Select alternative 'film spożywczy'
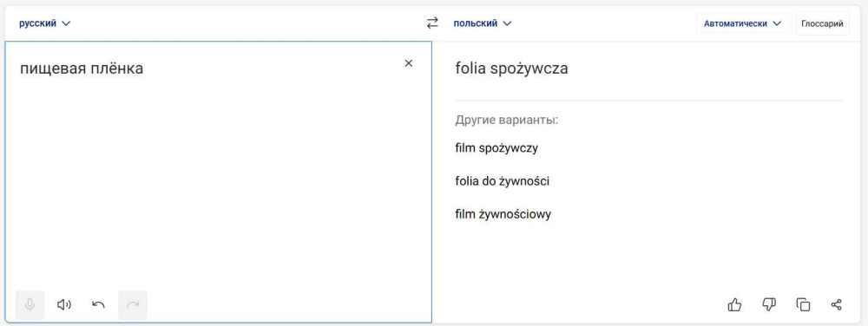 [x=496, y=148]
